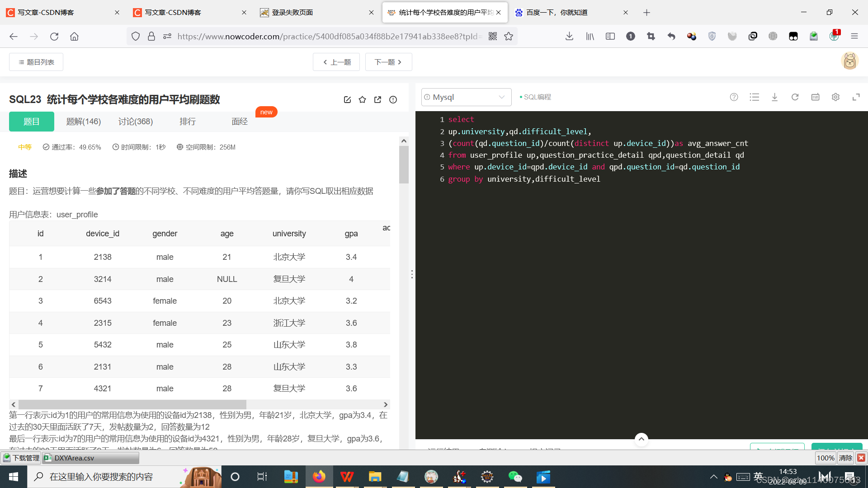Go to the next problem 下一题

[388, 62]
